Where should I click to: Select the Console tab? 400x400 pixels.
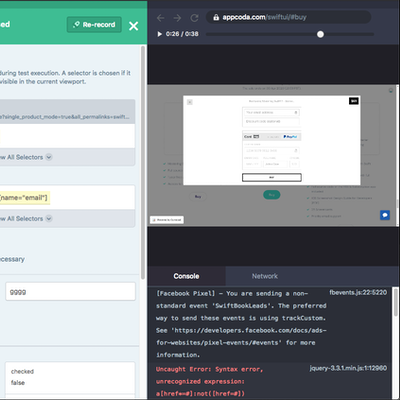pos(186,276)
